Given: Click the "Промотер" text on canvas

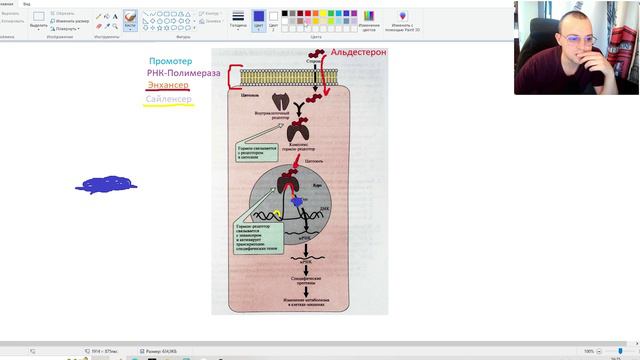Looking at the screenshot, I should coord(171,61).
